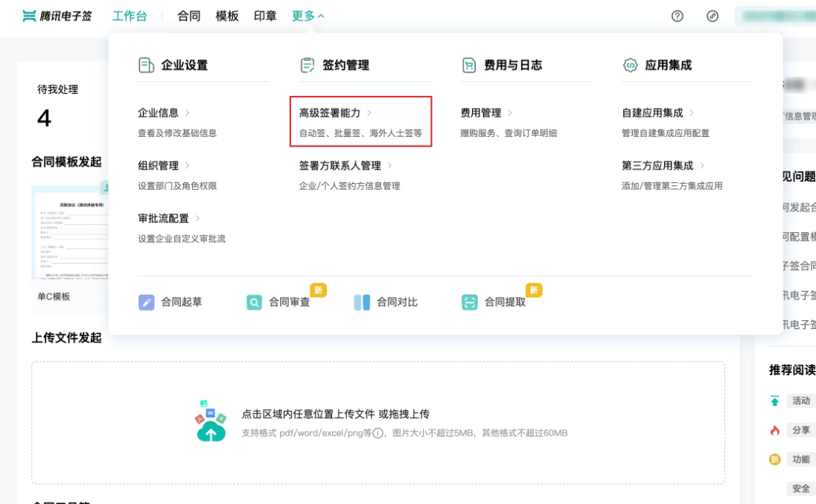The image size is (816, 504).
Task: Click the help question mark icon
Action: pos(677,16)
